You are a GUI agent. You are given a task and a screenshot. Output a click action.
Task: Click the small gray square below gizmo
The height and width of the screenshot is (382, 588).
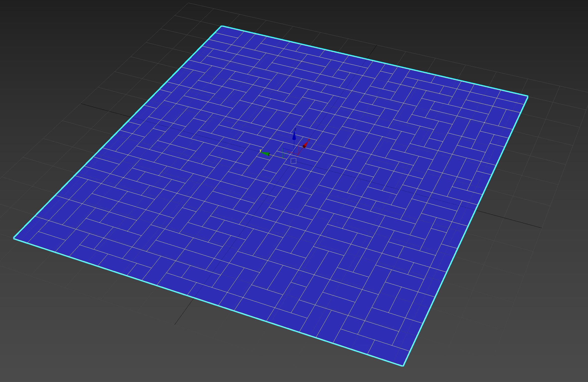(294, 161)
